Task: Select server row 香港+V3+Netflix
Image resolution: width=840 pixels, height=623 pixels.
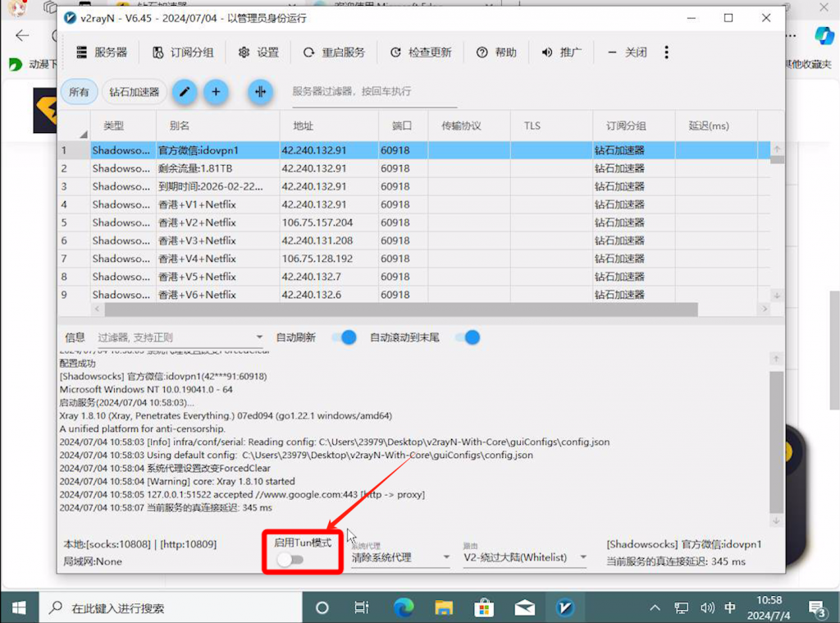Action: pyautogui.click(x=413, y=240)
